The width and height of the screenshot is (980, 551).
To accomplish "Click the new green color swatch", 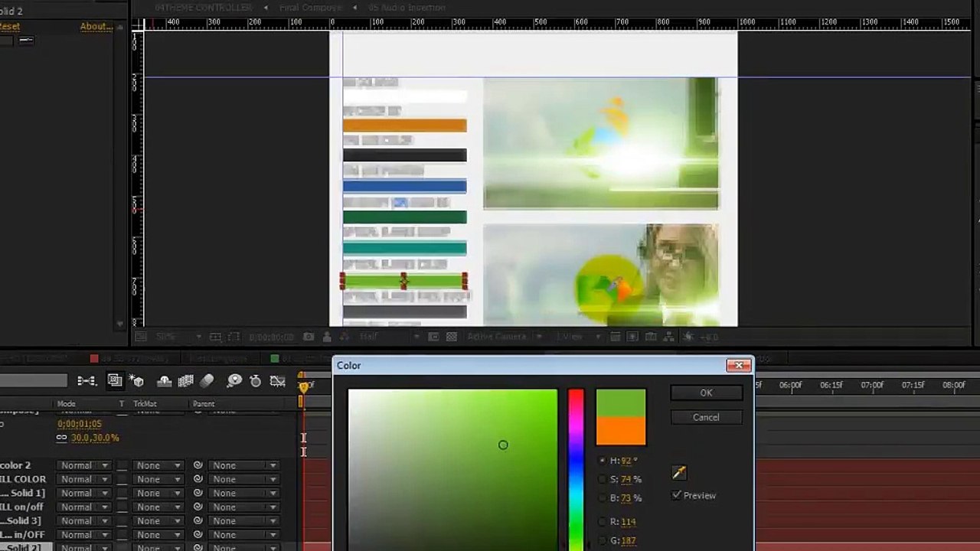I will 621,403.
